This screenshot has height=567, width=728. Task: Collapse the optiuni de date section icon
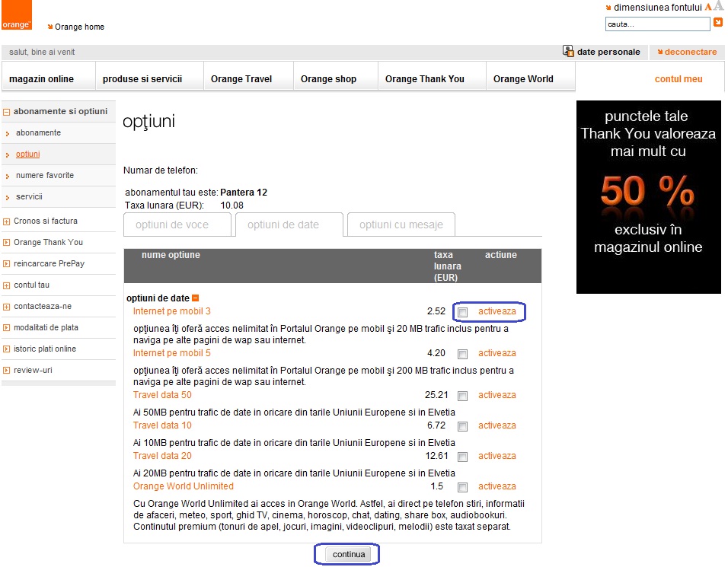point(196,298)
